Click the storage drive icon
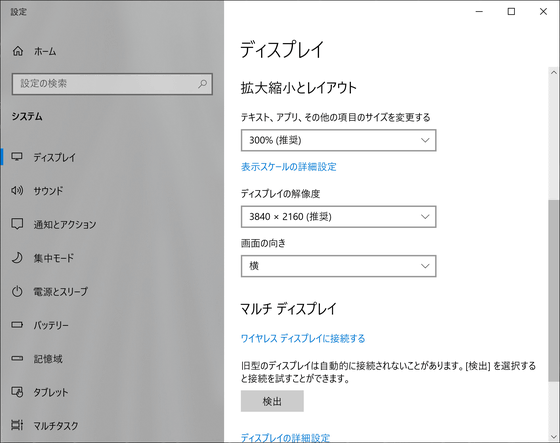The height and width of the screenshot is (443, 560). pos(17,358)
